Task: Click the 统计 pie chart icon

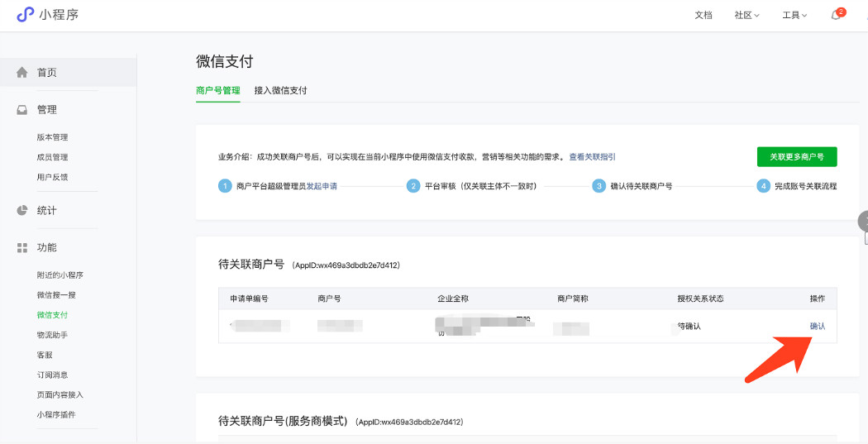Action: 22,210
